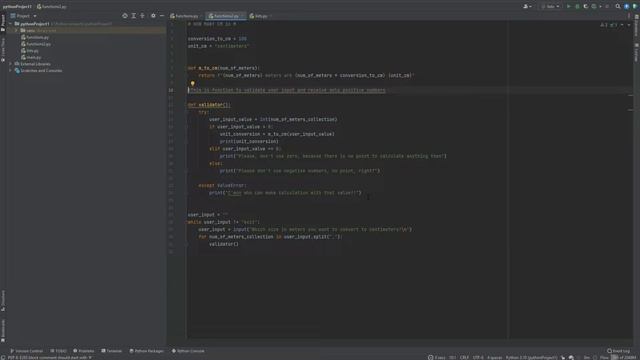Viewport: 640px width, 360px height.
Task: Click the JetBrains toolbox icon at top right
Action: click(635, 7)
